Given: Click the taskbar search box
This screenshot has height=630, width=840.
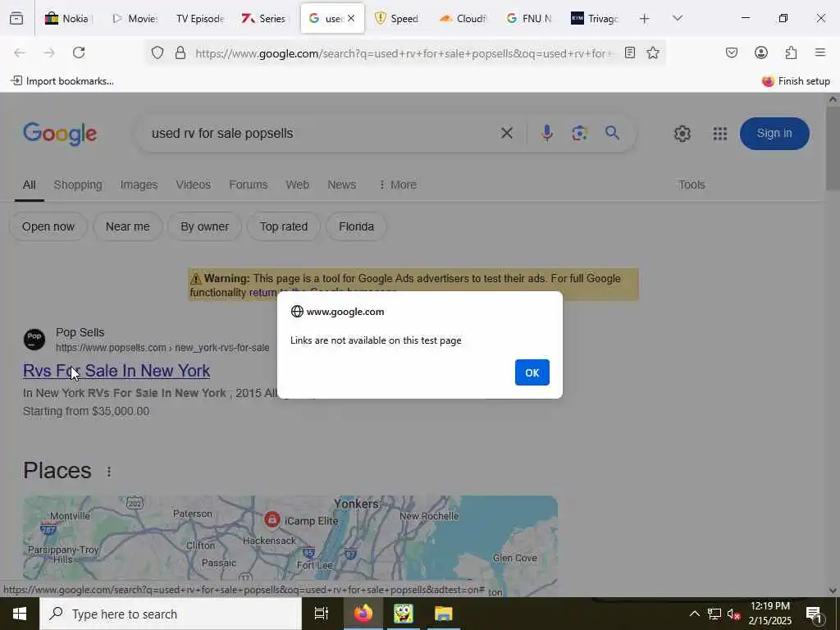Looking at the screenshot, I should pos(171,614).
